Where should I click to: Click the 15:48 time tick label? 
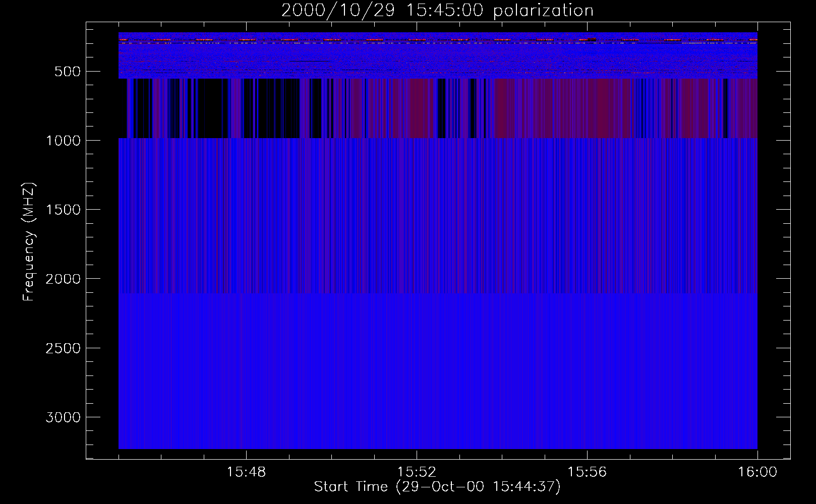(x=246, y=472)
